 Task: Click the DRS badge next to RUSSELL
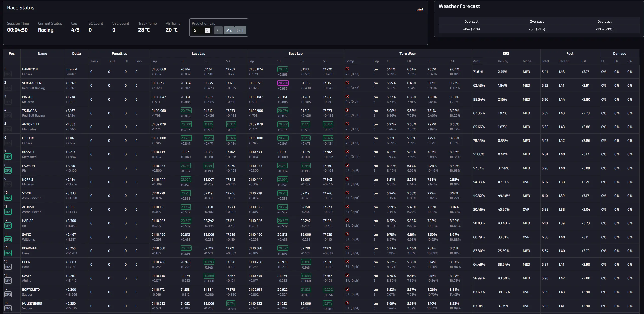coord(8,157)
